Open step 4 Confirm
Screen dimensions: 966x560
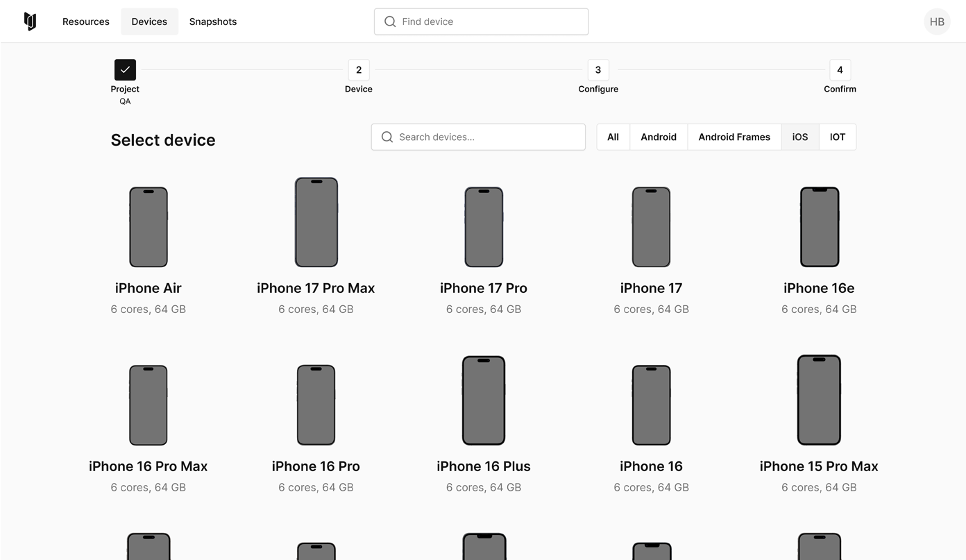click(840, 69)
